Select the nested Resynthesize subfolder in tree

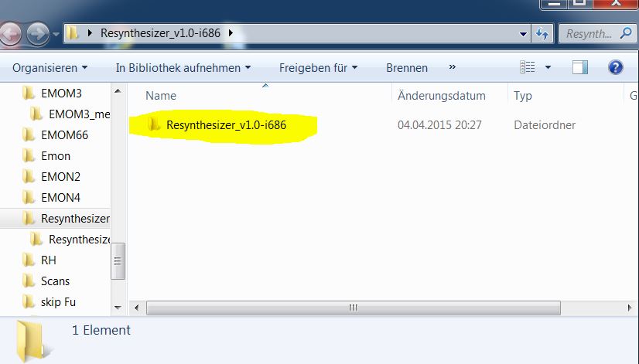79,240
